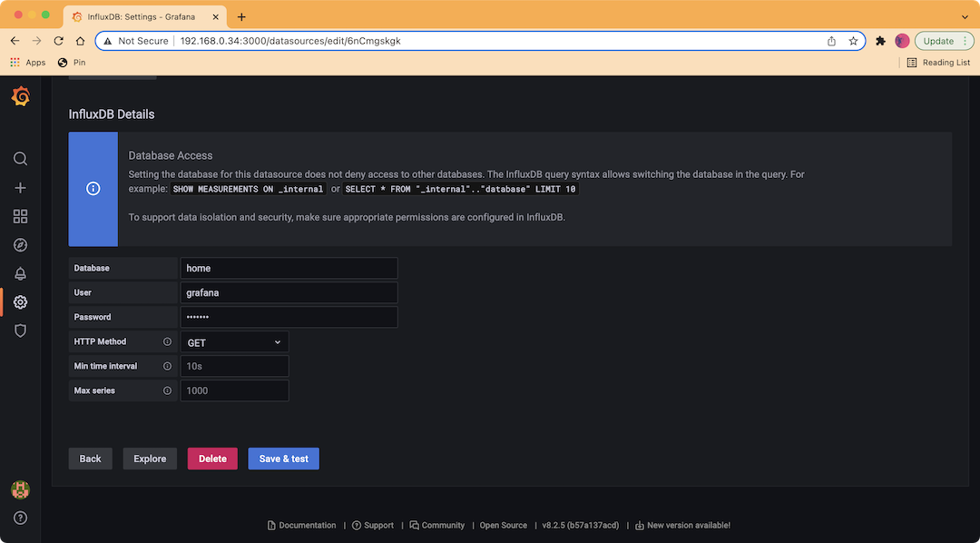Click the InfluxDB Details heading

[112, 114]
